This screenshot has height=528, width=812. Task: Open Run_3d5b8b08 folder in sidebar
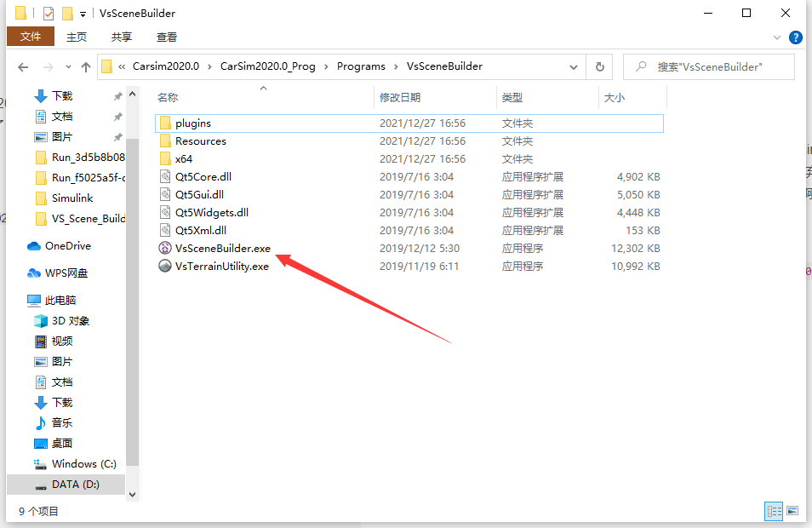click(80, 157)
